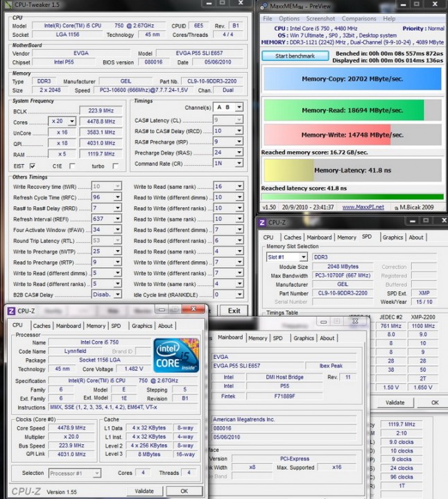
Task: Switch to Caches tab in front CPU-Z window
Action: (x=42, y=326)
